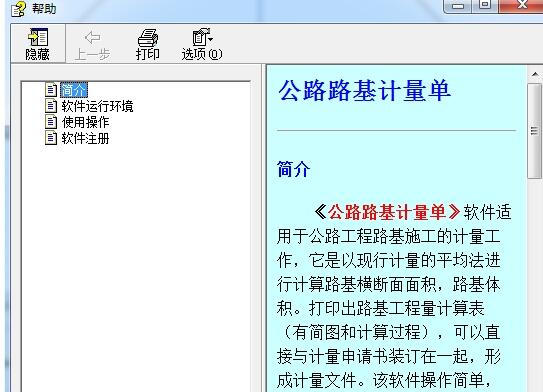This screenshot has width=543, height=392.
Task: Open the 使用操作 topic
Action: click(85, 122)
